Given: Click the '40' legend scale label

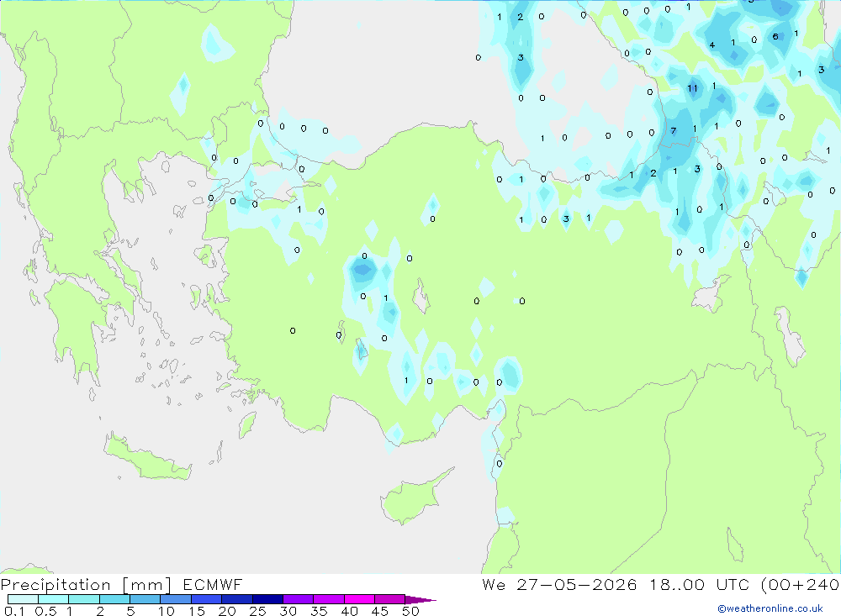Looking at the screenshot, I should pos(349,611).
